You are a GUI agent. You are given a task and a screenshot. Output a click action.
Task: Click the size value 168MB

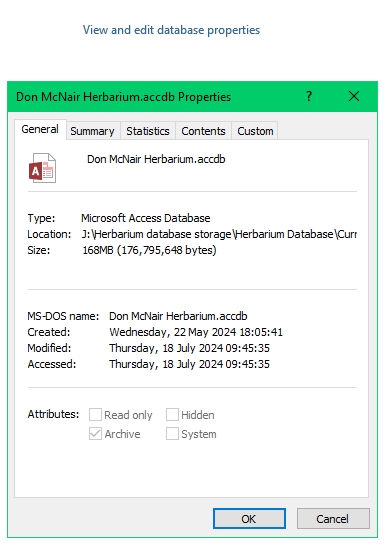click(150, 250)
